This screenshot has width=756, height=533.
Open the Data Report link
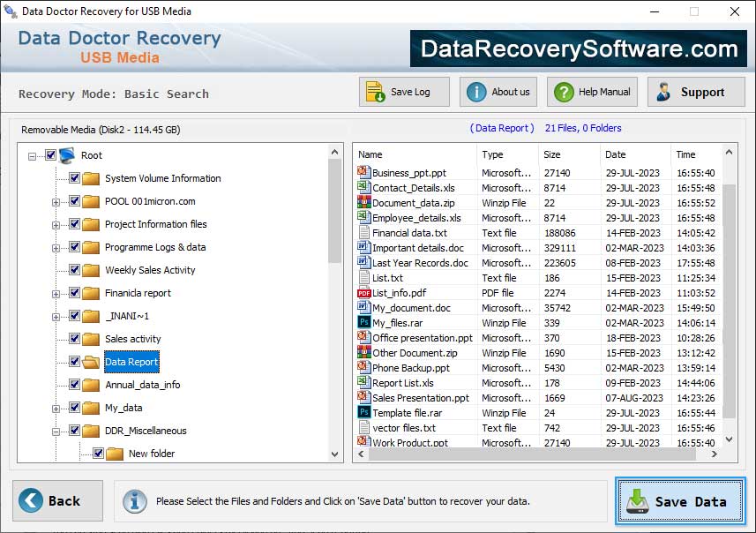(131, 362)
